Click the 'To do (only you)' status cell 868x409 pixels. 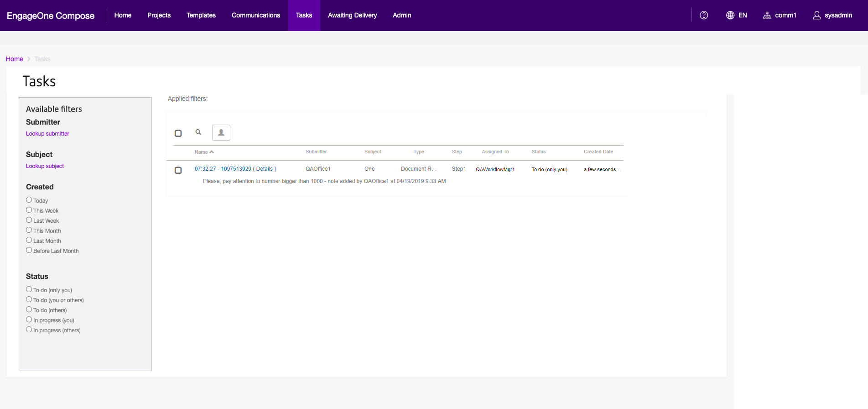550,169
